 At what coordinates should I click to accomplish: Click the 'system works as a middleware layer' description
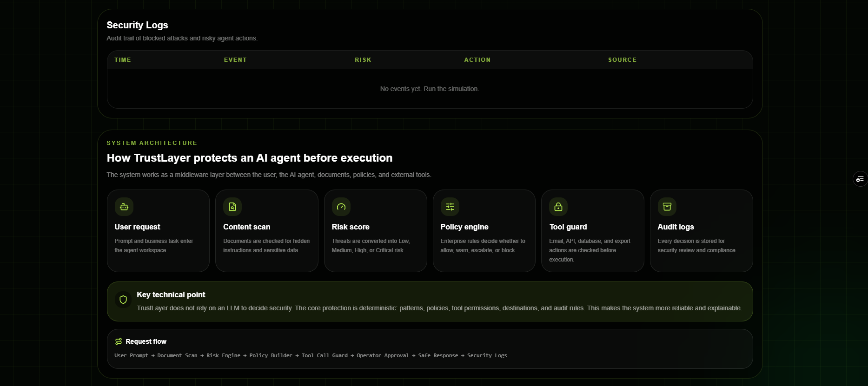pyautogui.click(x=269, y=175)
